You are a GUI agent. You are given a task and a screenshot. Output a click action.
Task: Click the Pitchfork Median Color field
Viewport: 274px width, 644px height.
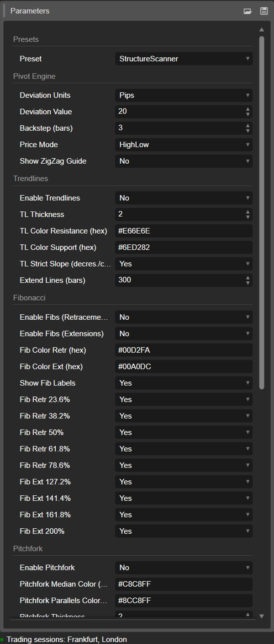click(x=183, y=584)
